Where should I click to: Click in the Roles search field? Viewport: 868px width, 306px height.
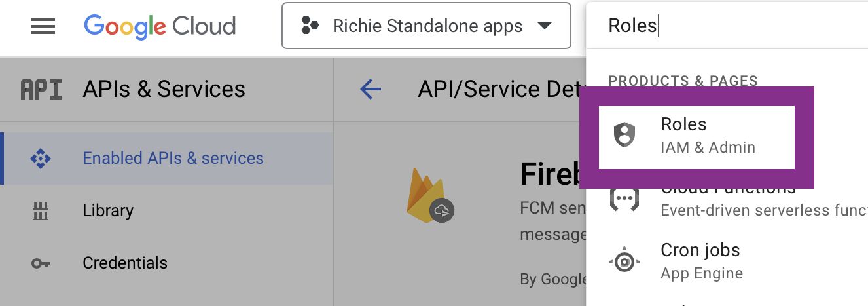click(720, 26)
